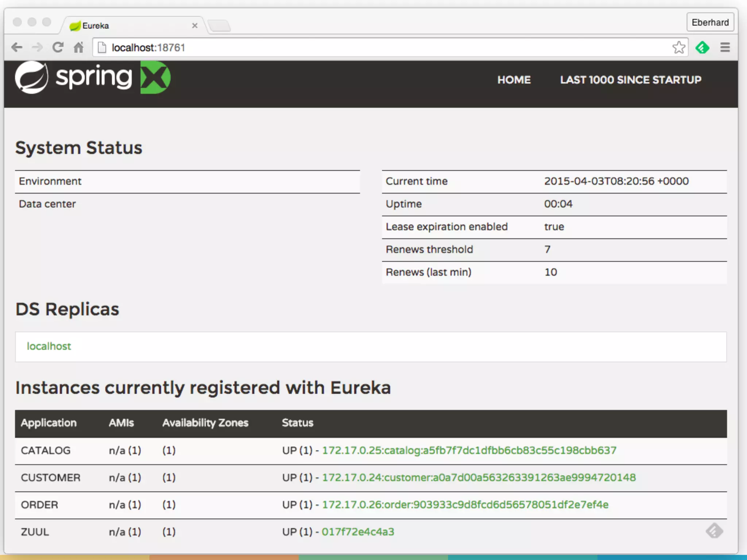Open the HOME navigation item

[514, 80]
